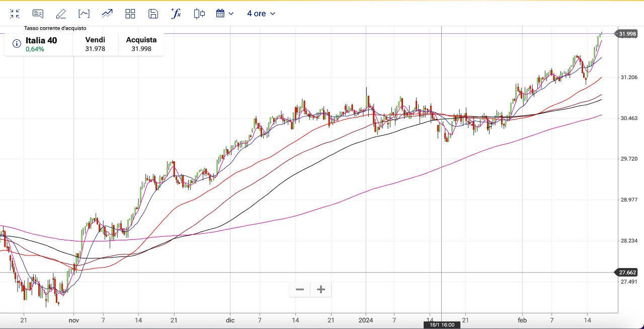Save the chart with floppy disk icon
Viewport: 644px width, 329px height.
pyautogui.click(x=153, y=14)
